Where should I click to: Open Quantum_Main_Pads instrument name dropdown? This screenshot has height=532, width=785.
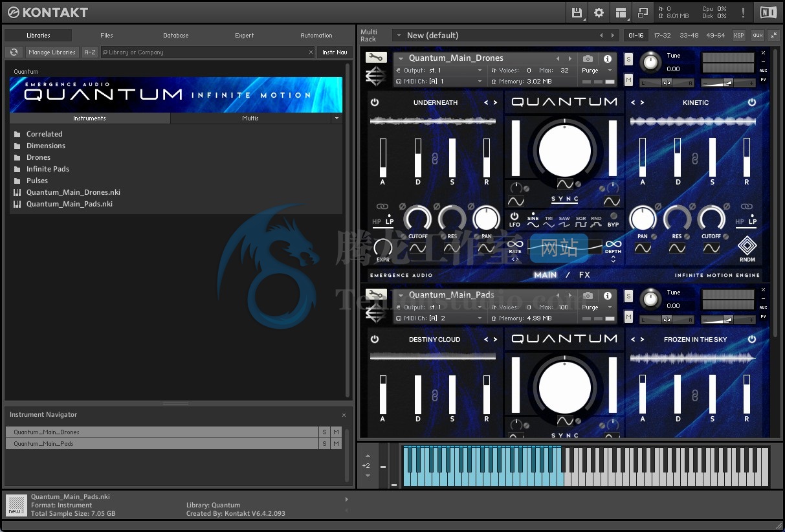401,295
